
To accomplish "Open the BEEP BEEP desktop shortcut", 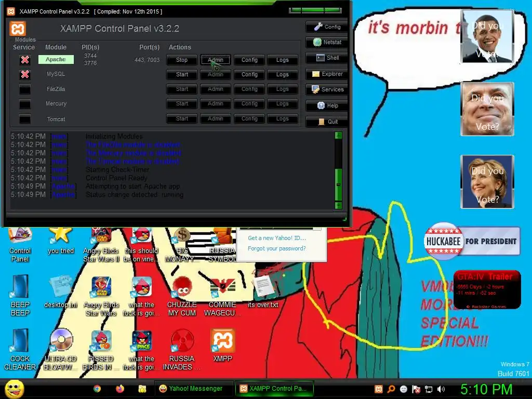I will pyautogui.click(x=20, y=296).
